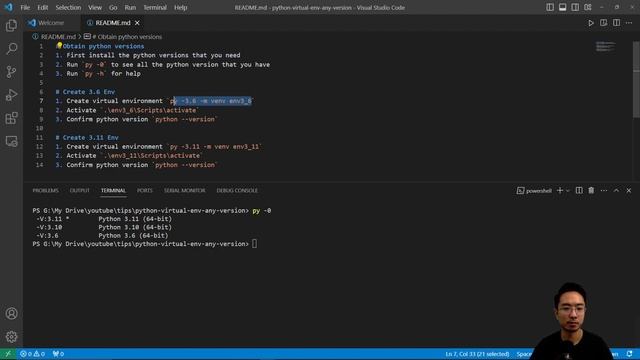Kill the terminal with trash icon
640x360 pixels.
click(x=591, y=191)
